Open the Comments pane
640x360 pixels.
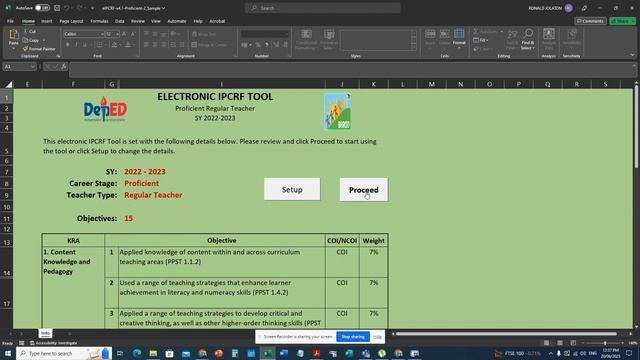coord(590,21)
